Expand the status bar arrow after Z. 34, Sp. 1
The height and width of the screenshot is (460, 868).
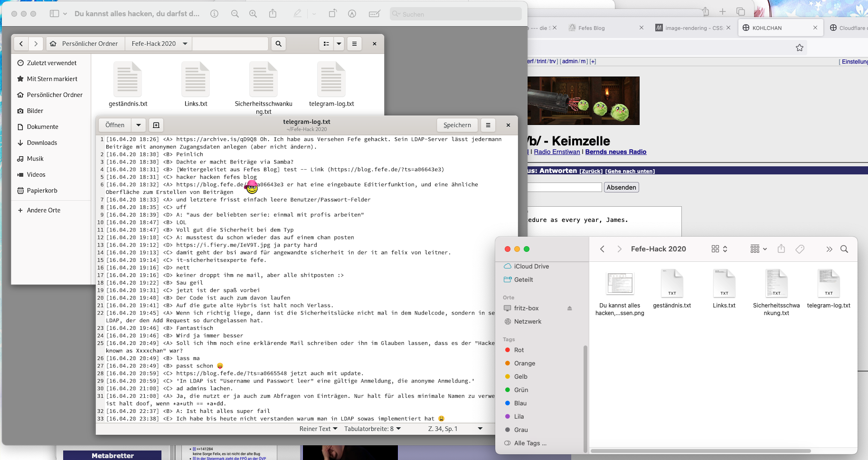pyautogui.click(x=480, y=429)
